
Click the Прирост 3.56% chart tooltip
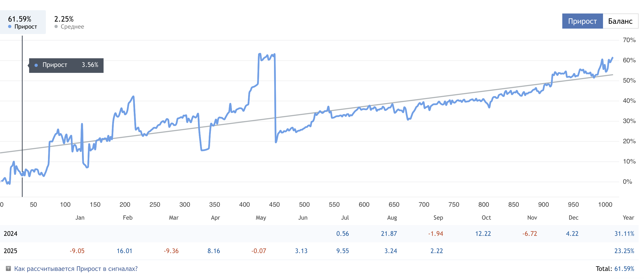(66, 65)
